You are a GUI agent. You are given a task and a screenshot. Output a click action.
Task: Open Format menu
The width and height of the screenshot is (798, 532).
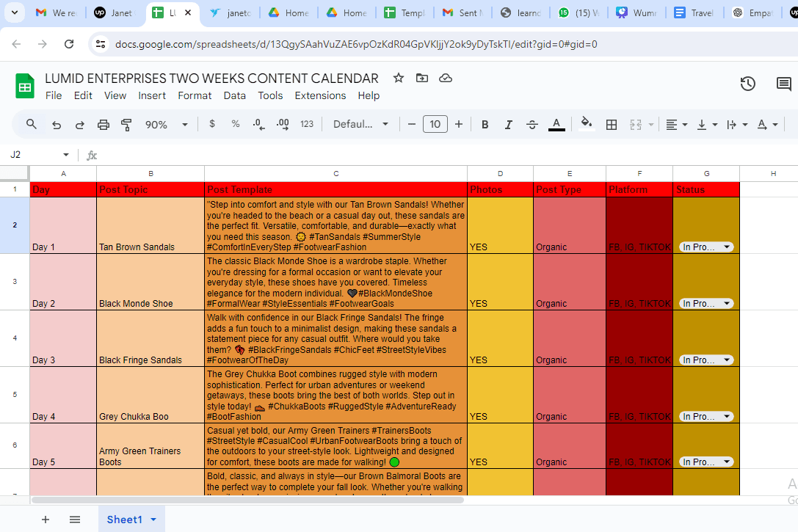point(195,95)
